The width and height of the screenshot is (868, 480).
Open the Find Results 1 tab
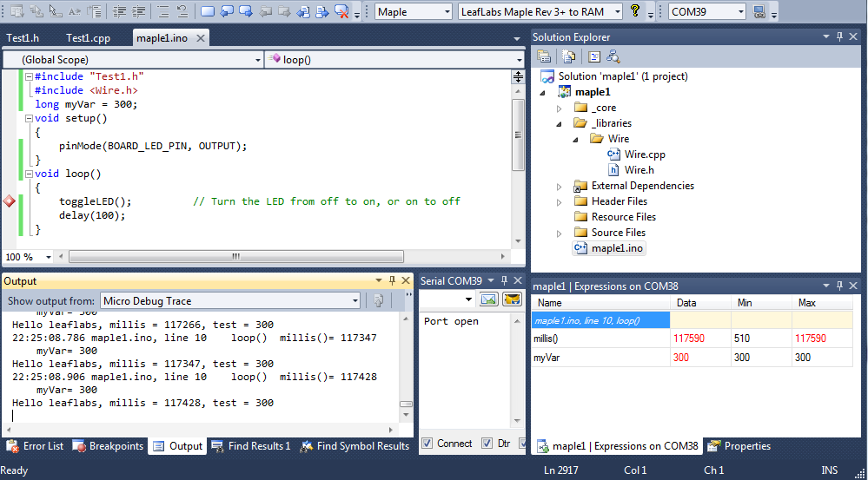(251, 446)
